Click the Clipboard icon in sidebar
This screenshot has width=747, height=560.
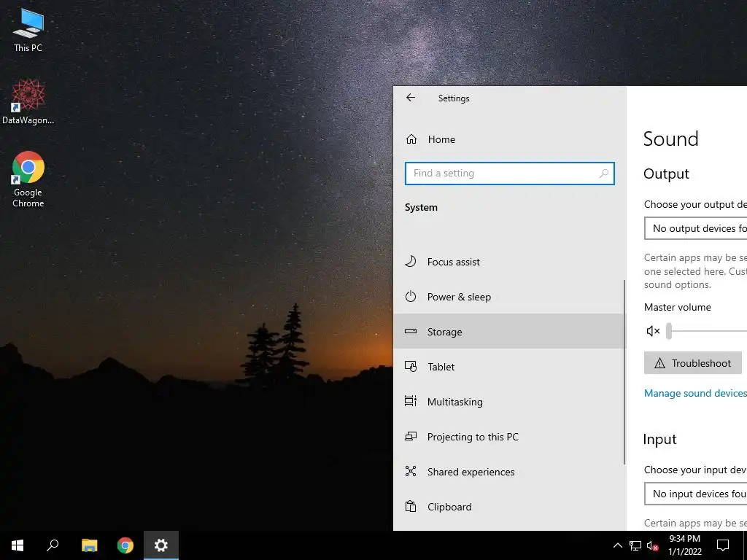point(411,506)
